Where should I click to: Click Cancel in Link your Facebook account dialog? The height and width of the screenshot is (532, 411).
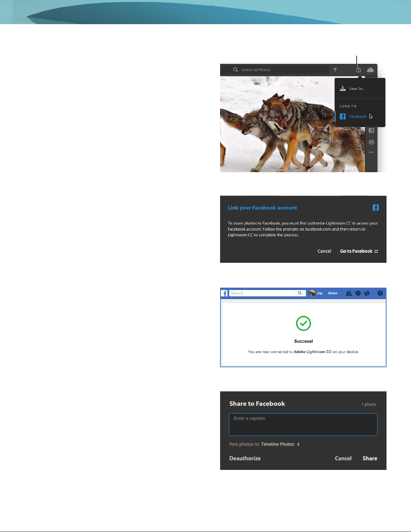point(324,251)
